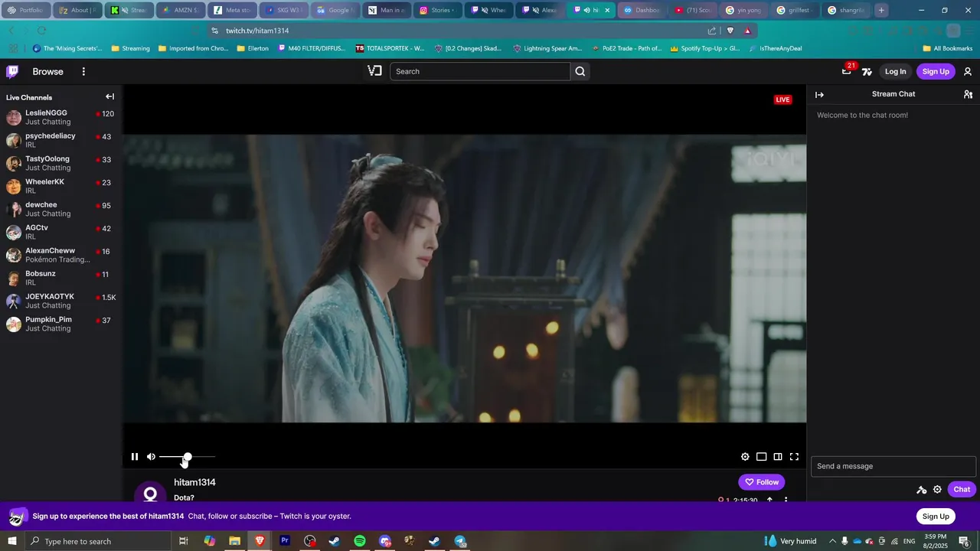Click the address bar URL twitch.tv/hitam1314
This screenshot has width=980, height=551.
[x=257, y=31]
